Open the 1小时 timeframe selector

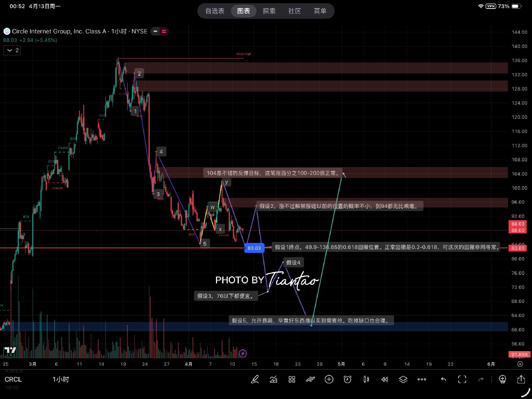click(x=61, y=379)
